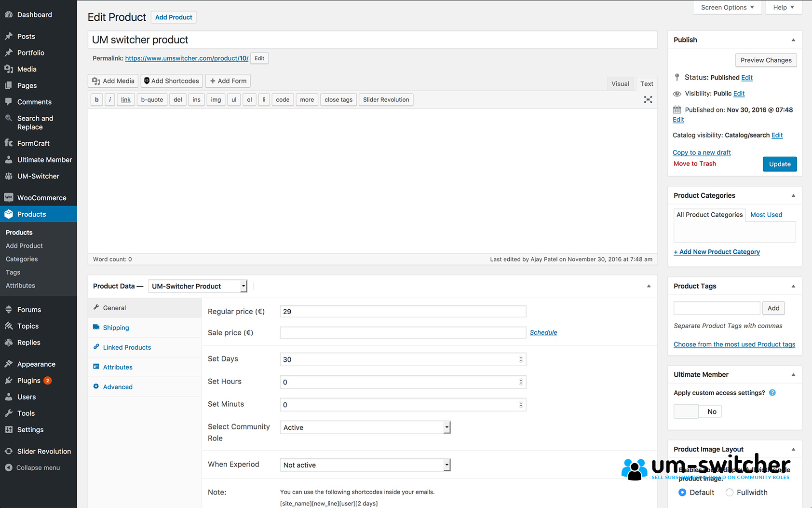Collapse the Product Categories panel
812x508 pixels.
793,196
